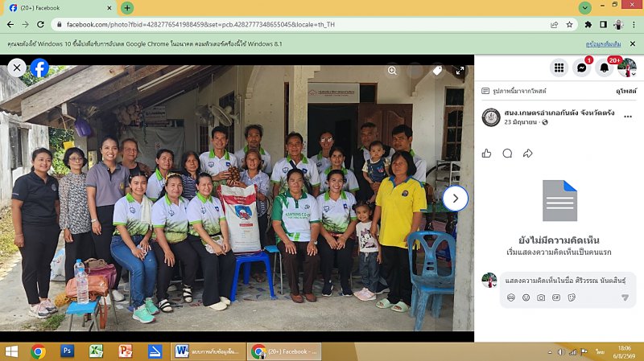
Task: Insert an emoji in comment
Action: [x=526, y=297]
